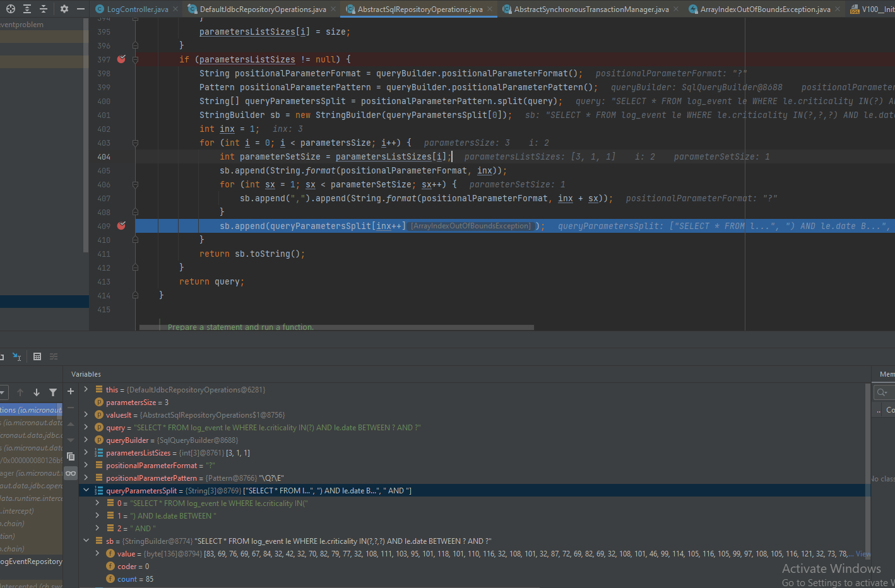Expand the 'this' variable node

coord(86,389)
